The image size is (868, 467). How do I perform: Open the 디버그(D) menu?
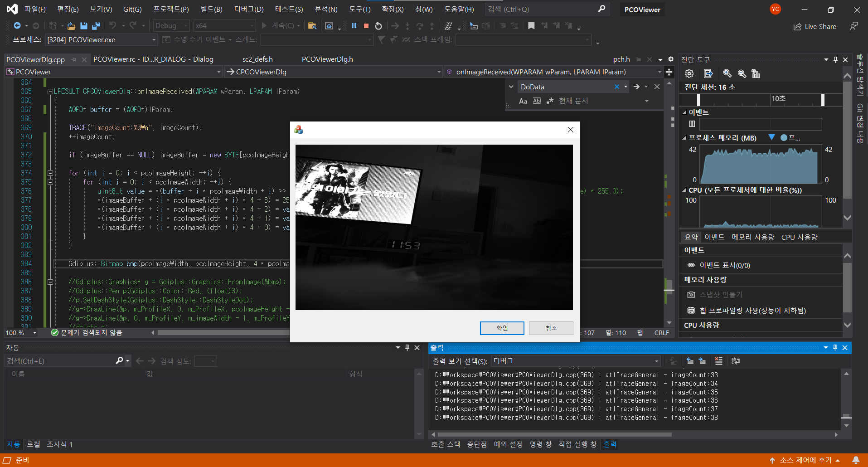(249, 9)
